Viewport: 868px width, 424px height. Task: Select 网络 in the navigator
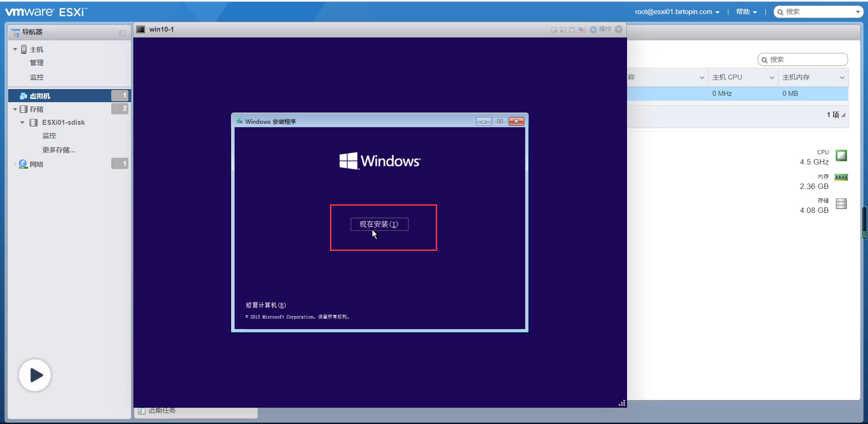tap(37, 164)
